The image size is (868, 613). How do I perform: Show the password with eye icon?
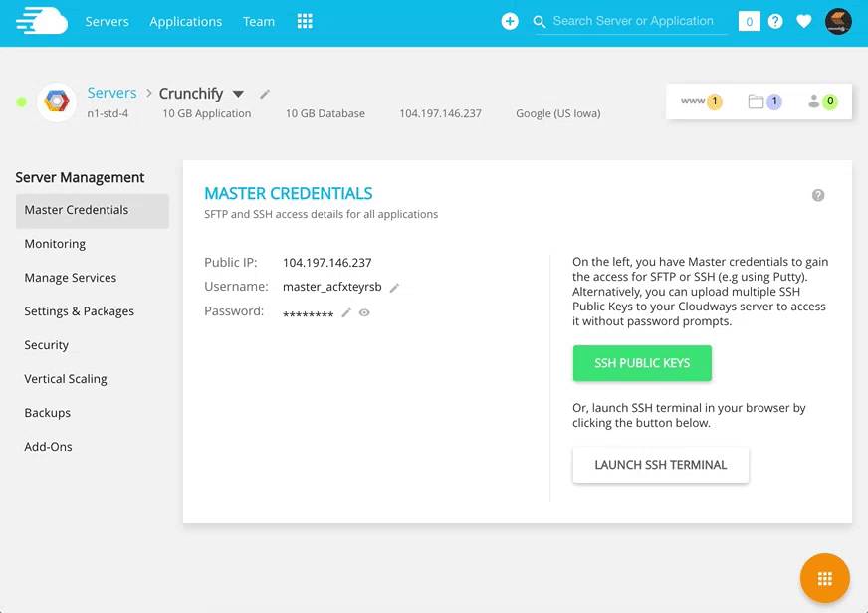point(364,312)
